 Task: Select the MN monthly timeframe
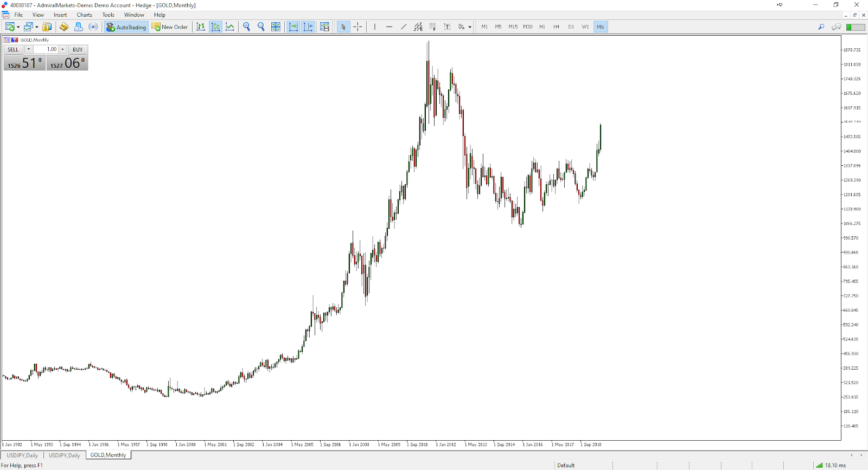pyautogui.click(x=600, y=27)
